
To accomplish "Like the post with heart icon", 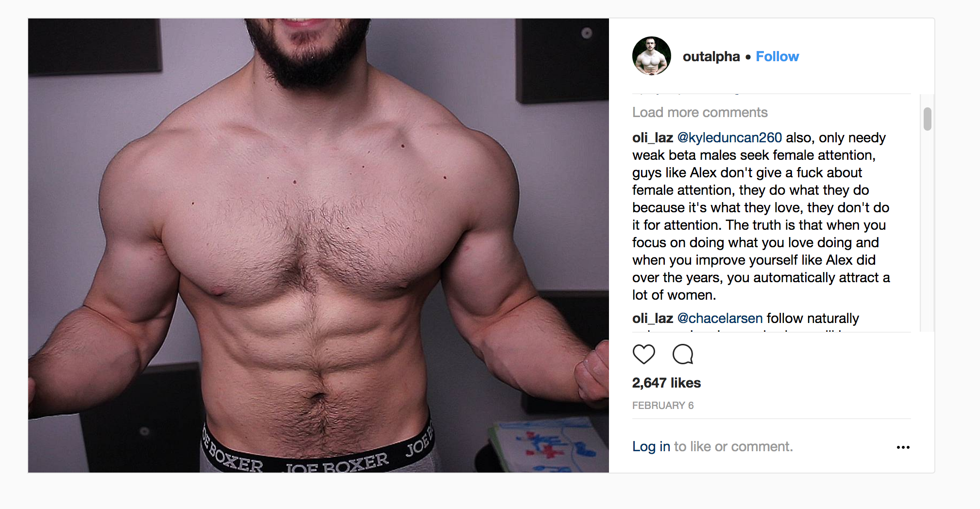I will (x=644, y=354).
